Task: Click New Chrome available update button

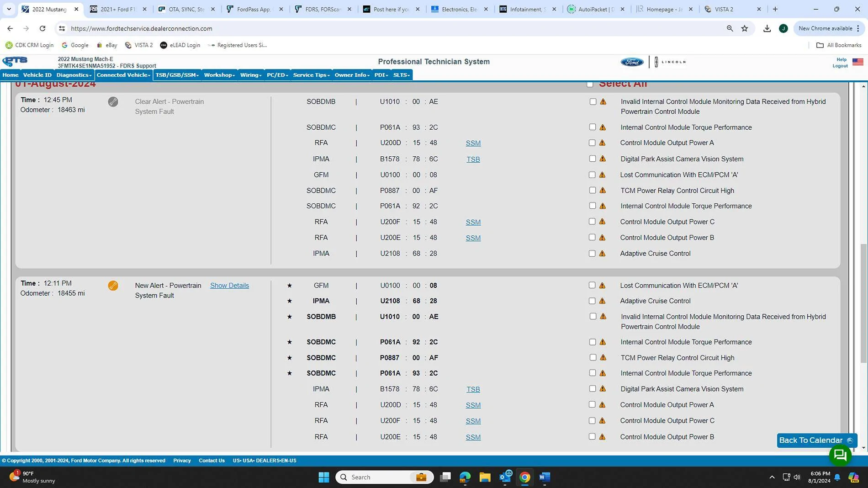Action: pyautogui.click(x=829, y=28)
